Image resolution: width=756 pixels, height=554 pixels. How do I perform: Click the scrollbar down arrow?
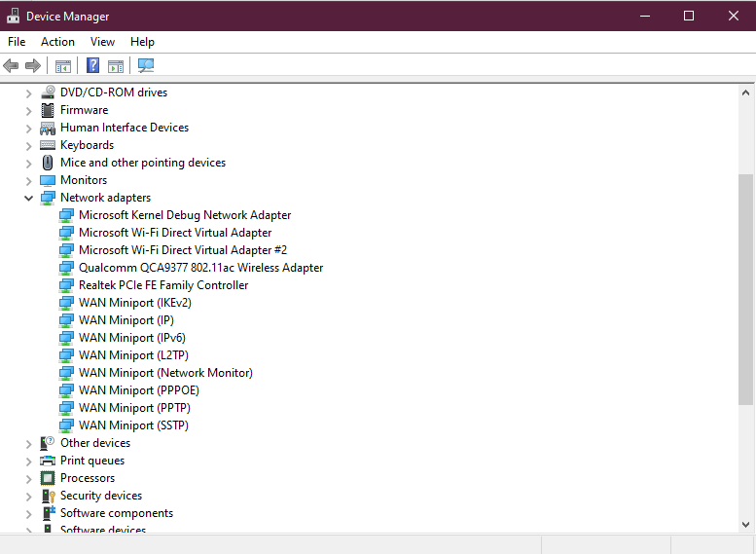745,524
